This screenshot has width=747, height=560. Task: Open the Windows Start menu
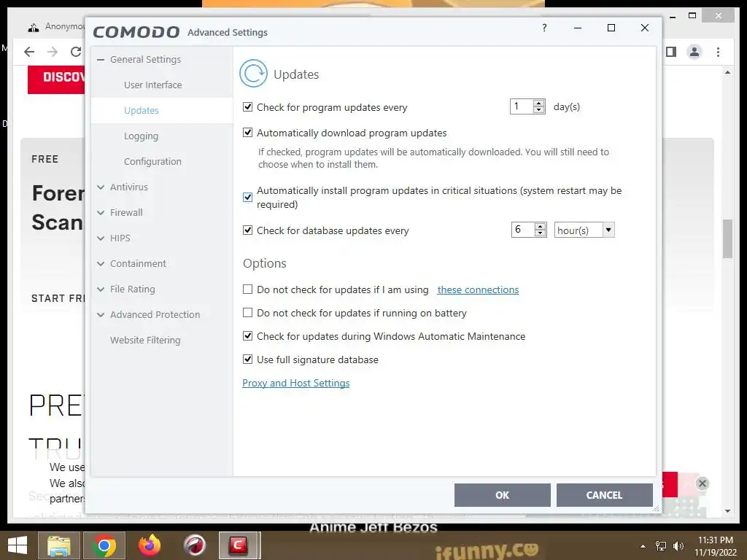click(x=18, y=545)
